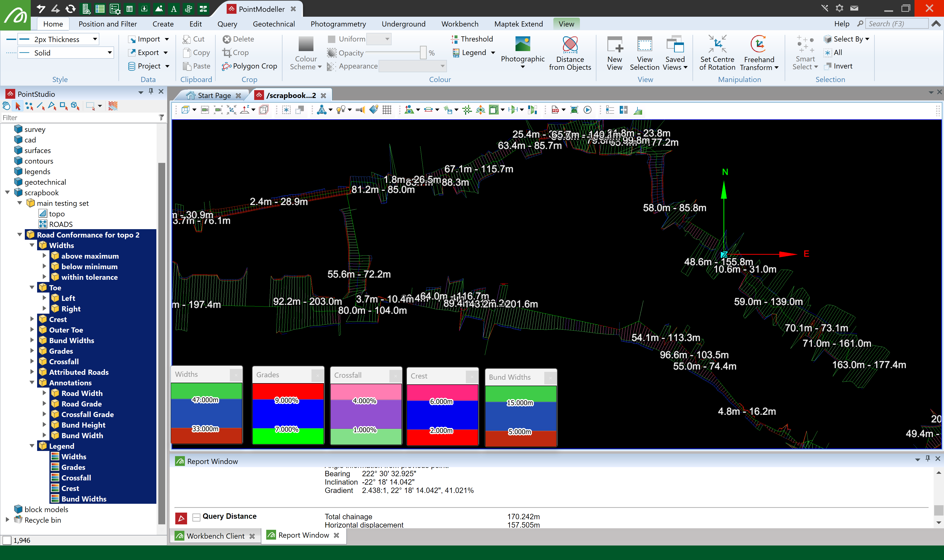Click the grid display icon in view toolbar
The image size is (944, 560).
click(387, 110)
